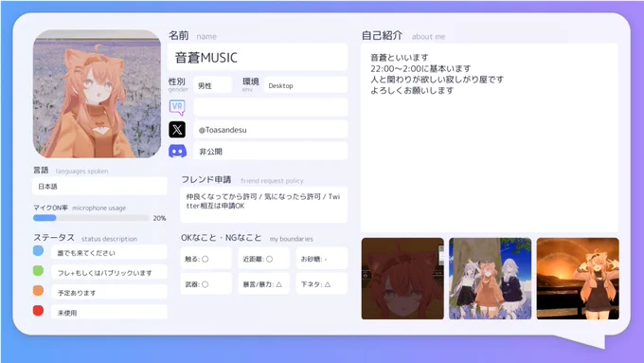Open the large avatar profile picture

coord(97,94)
